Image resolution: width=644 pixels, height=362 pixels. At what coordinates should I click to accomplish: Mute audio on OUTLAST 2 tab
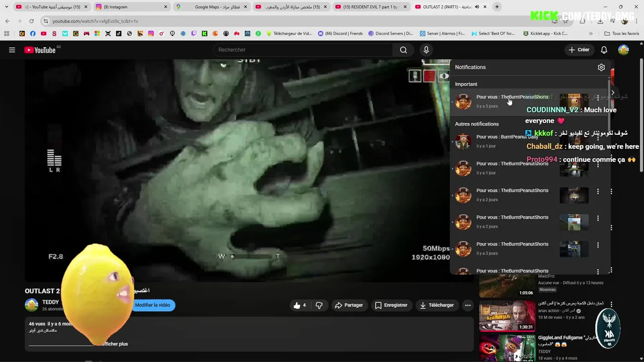coord(477,7)
